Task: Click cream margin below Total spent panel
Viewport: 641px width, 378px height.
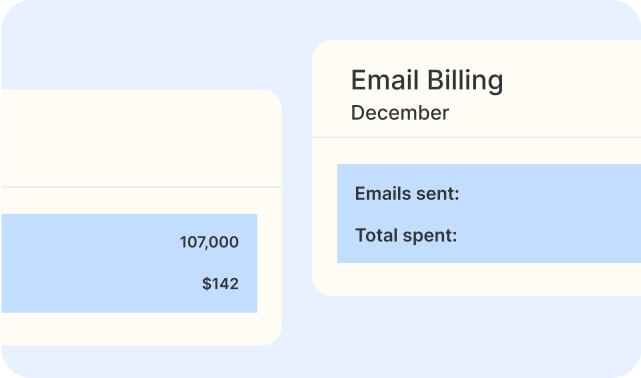Action: [x=476, y=279]
